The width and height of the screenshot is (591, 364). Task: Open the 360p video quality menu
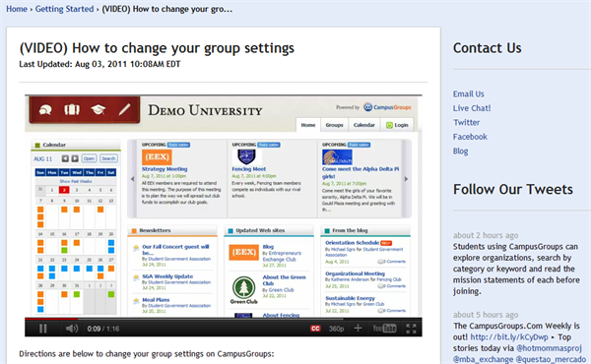click(x=336, y=329)
